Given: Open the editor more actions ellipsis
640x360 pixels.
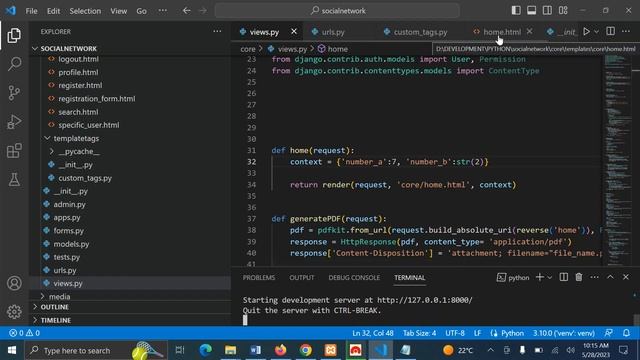Looking at the screenshot, I should point(626,31).
